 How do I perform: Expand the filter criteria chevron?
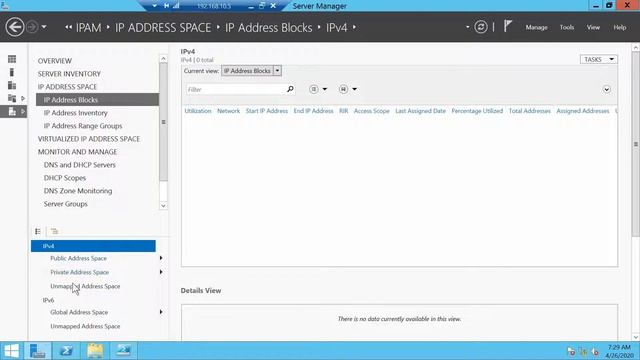pyautogui.click(x=607, y=89)
